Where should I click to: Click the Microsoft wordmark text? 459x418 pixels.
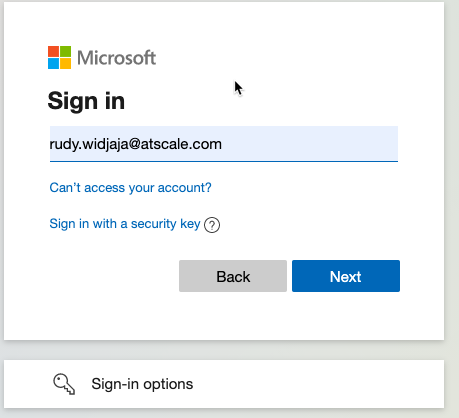(x=116, y=58)
